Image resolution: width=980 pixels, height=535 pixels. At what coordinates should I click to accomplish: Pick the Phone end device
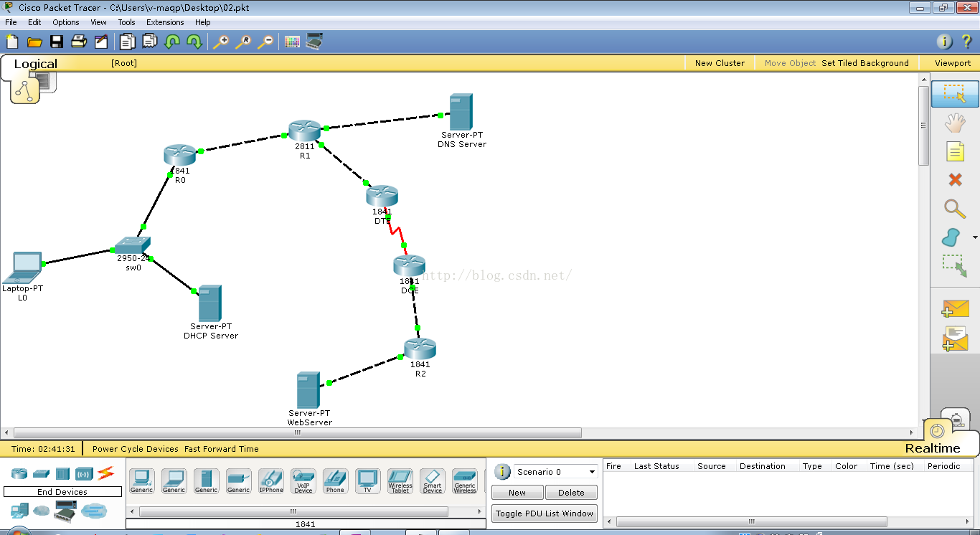(x=335, y=481)
